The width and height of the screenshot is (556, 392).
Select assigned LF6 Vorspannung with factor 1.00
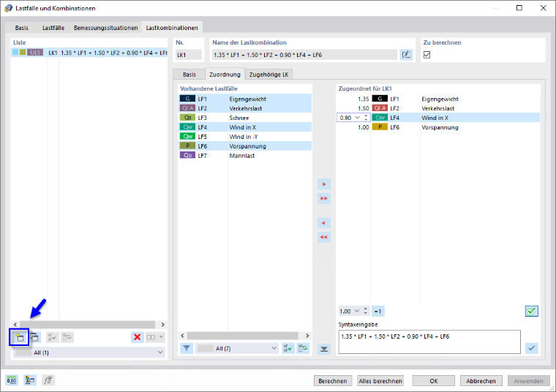(438, 127)
